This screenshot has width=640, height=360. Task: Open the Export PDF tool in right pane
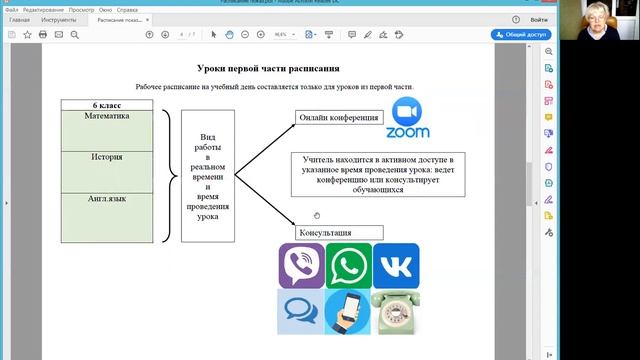[x=549, y=68]
